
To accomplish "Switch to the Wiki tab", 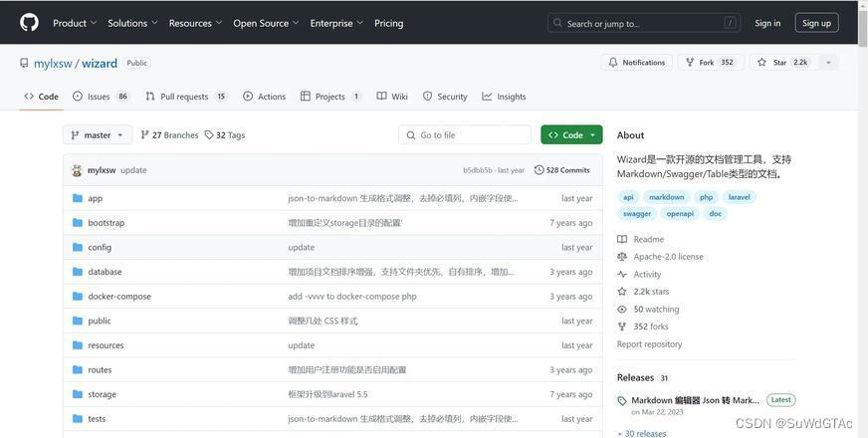I will pyautogui.click(x=392, y=97).
